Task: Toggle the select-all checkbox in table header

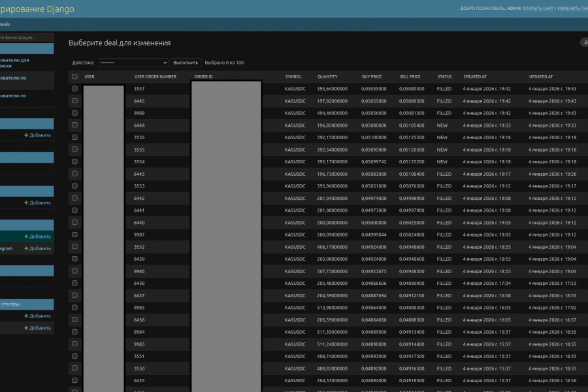Action: (x=74, y=76)
